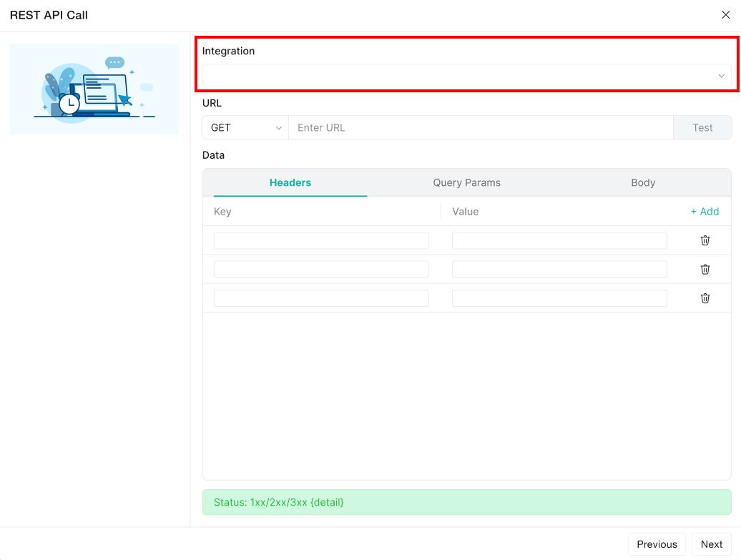741x560 pixels.
Task: Click the green Status message bar
Action: pos(466,502)
